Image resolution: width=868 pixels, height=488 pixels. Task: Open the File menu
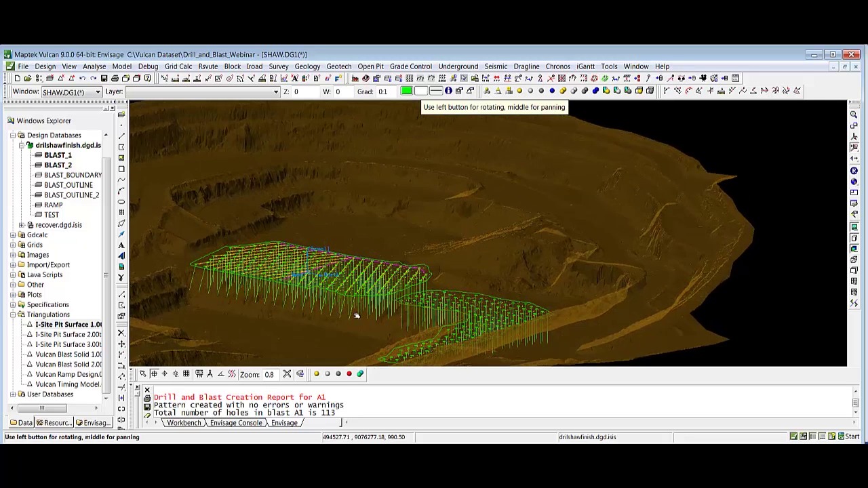click(x=23, y=66)
